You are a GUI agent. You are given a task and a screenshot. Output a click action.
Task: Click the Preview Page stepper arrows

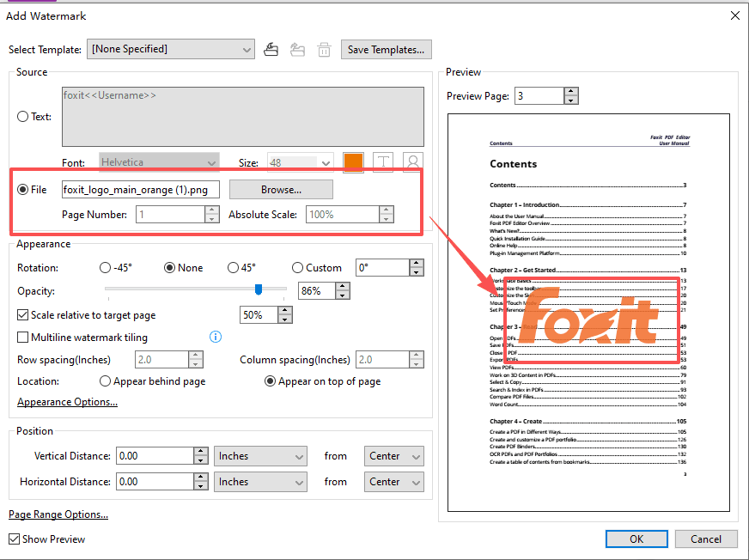571,96
